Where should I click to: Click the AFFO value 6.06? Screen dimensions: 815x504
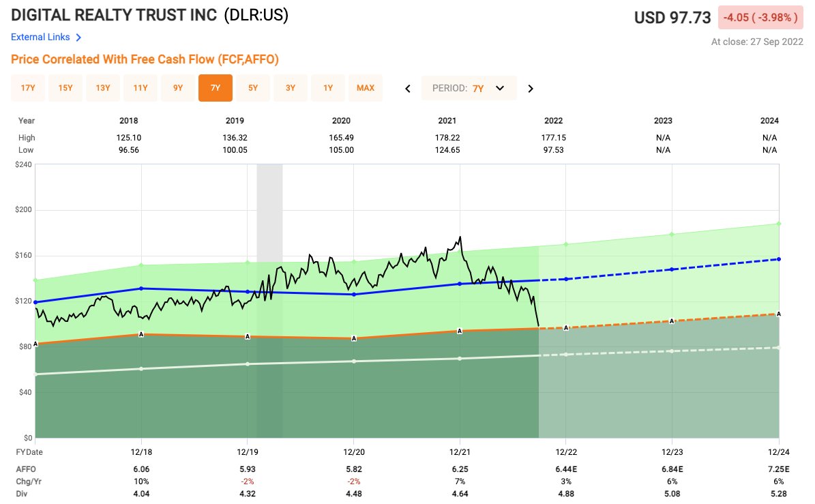coord(141,469)
